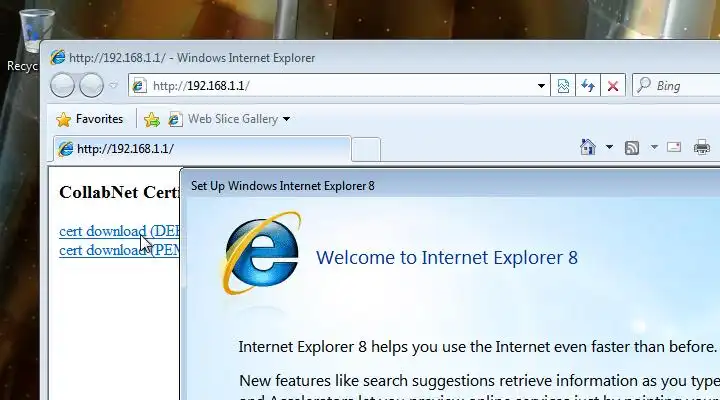Image resolution: width=720 pixels, height=400 pixels.
Task: Click the Read Mail icon
Action: (x=674, y=147)
